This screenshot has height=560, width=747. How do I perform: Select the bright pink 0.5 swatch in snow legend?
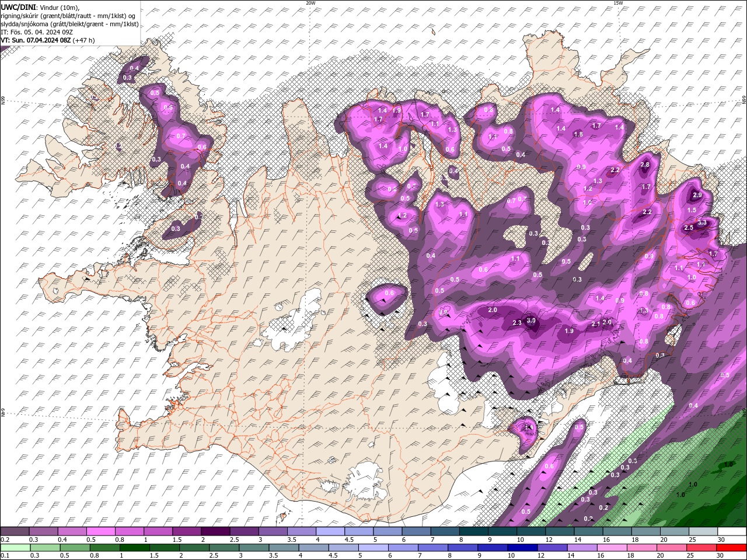point(100,531)
